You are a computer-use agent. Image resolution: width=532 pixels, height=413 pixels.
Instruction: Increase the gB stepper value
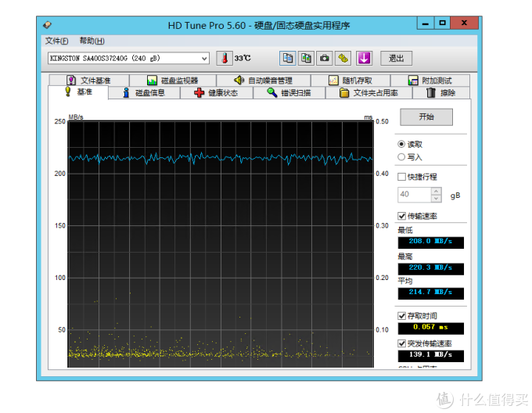(x=436, y=191)
